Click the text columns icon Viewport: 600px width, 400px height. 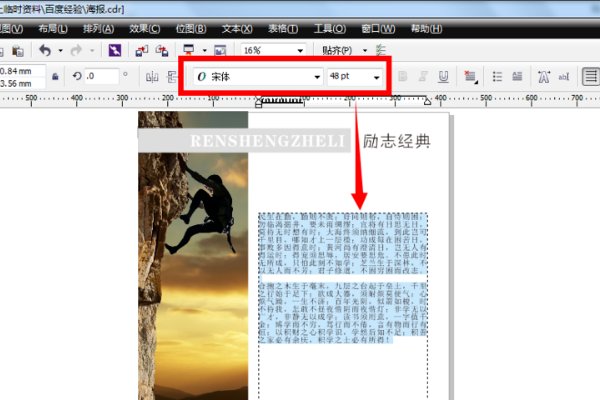590,76
